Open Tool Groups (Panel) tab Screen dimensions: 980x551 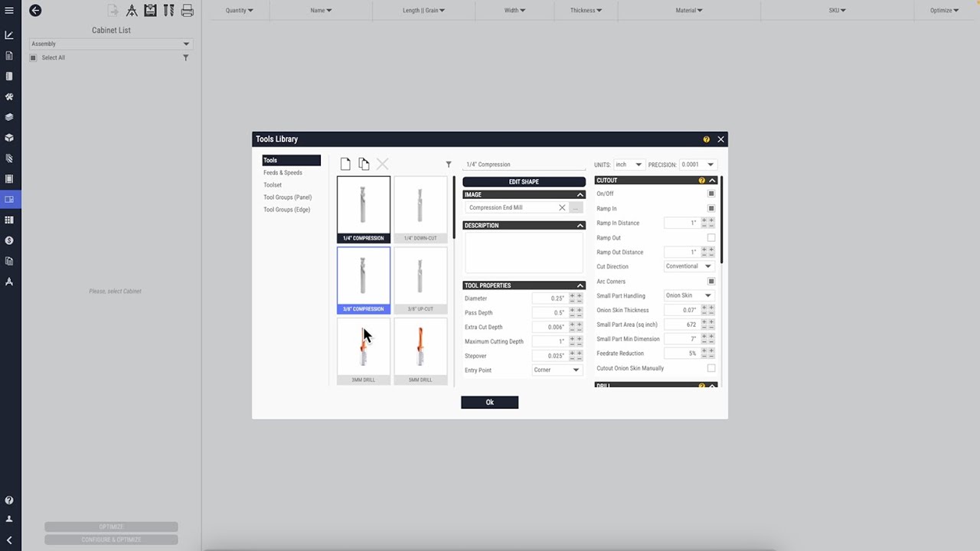coord(287,197)
